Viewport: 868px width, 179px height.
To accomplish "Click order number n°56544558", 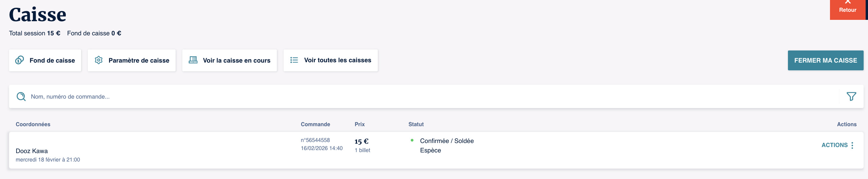I will coord(315,140).
